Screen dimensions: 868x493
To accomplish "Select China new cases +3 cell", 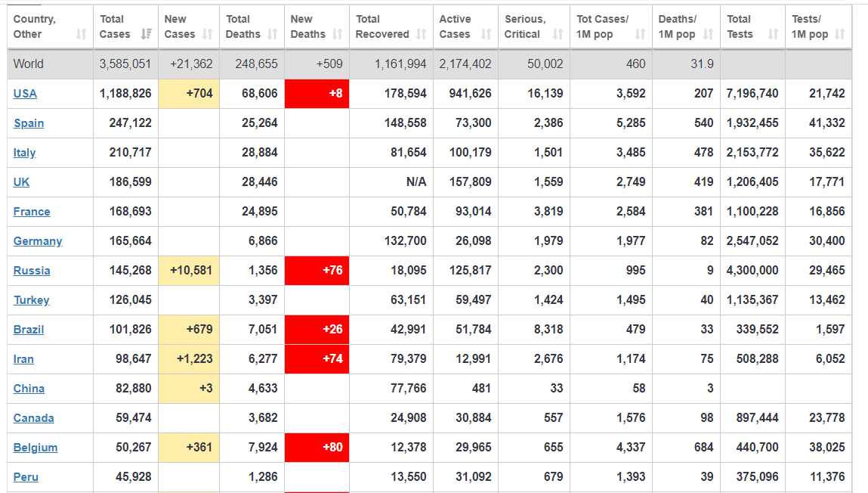I will tap(189, 389).
